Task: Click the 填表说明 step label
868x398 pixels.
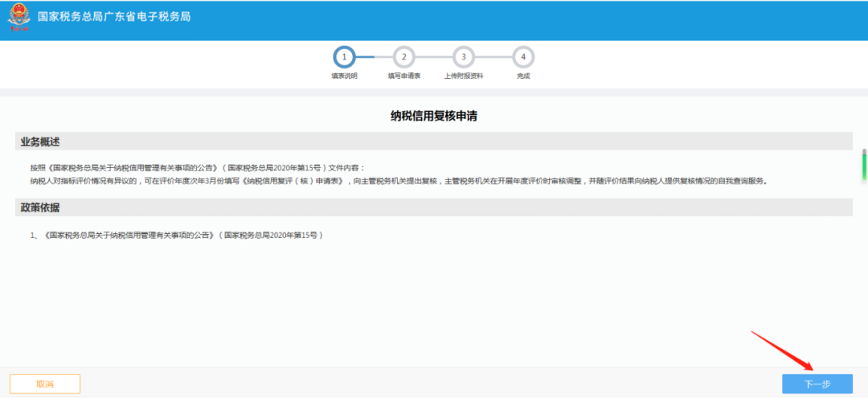Action: pyautogui.click(x=344, y=76)
